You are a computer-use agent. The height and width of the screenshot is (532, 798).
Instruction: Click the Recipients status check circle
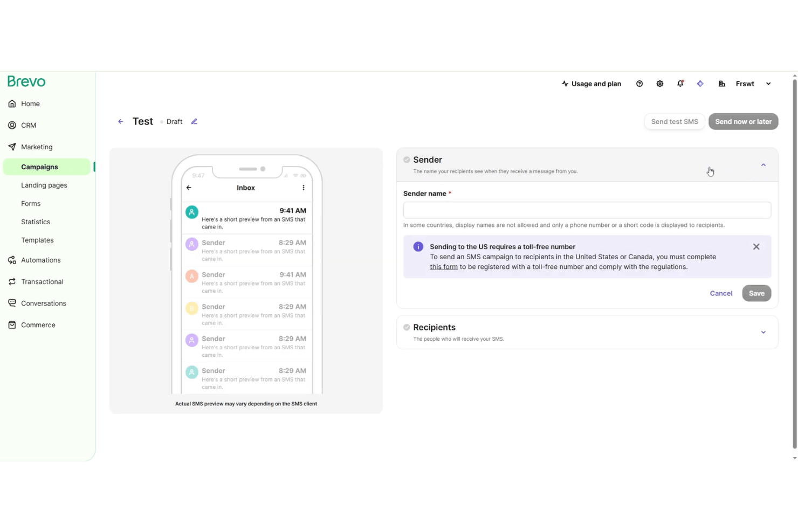pos(407,328)
